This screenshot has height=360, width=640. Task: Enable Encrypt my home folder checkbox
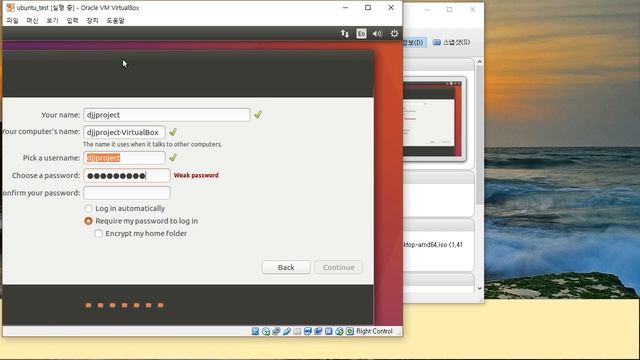point(98,234)
